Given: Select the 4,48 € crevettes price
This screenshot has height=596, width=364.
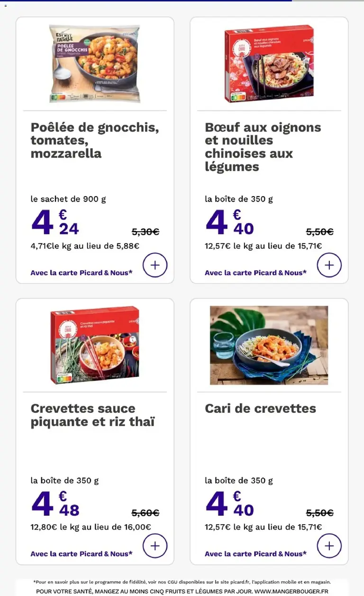Looking at the screenshot, I should click(x=55, y=503).
